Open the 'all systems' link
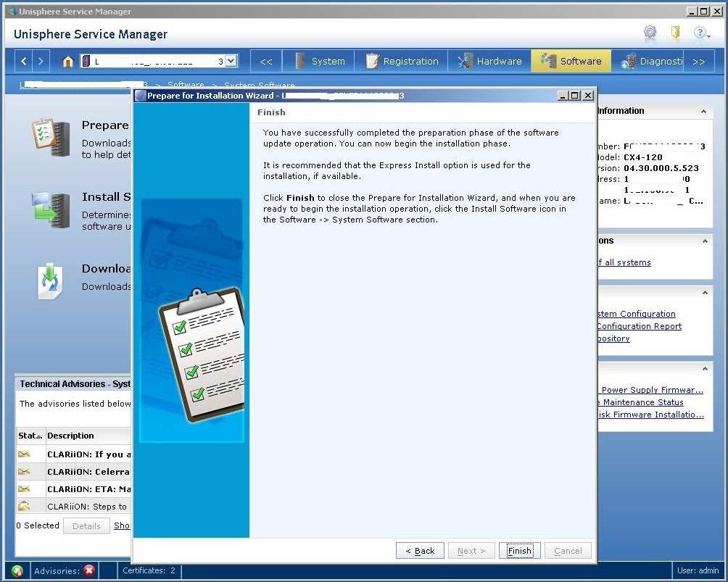Image resolution: width=728 pixels, height=582 pixels. pyautogui.click(x=624, y=262)
